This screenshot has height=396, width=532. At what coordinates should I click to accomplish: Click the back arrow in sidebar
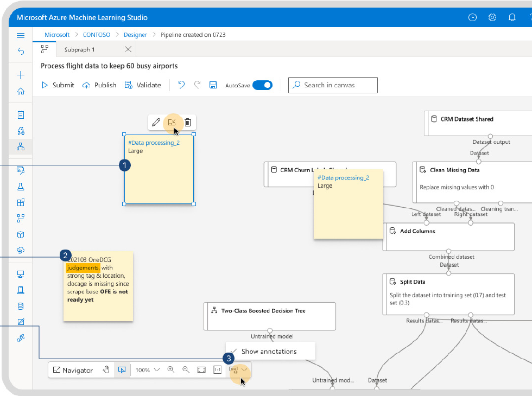pos(21,51)
